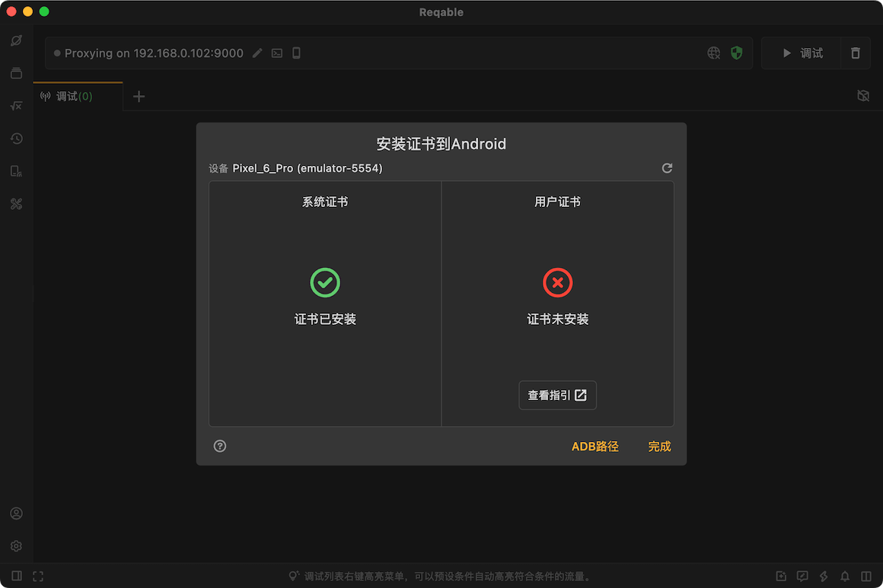Edit the proxy address with pencil icon

tap(257, 53)
